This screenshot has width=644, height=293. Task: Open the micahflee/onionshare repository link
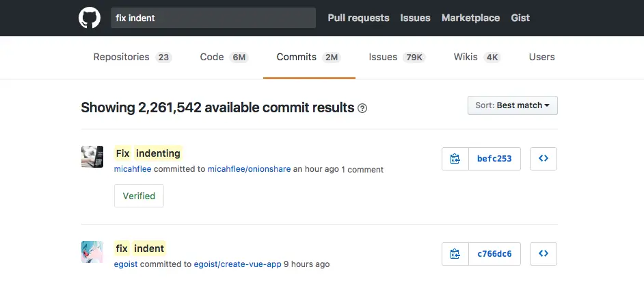point(249,169)
